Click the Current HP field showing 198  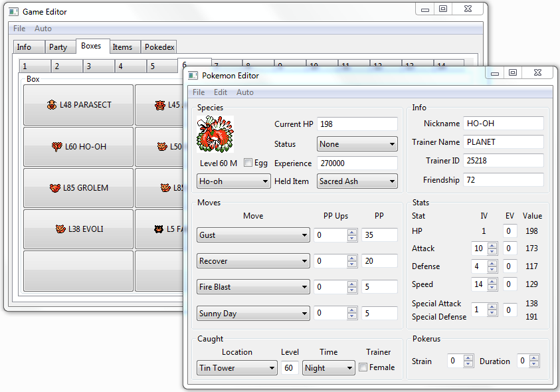357,124
